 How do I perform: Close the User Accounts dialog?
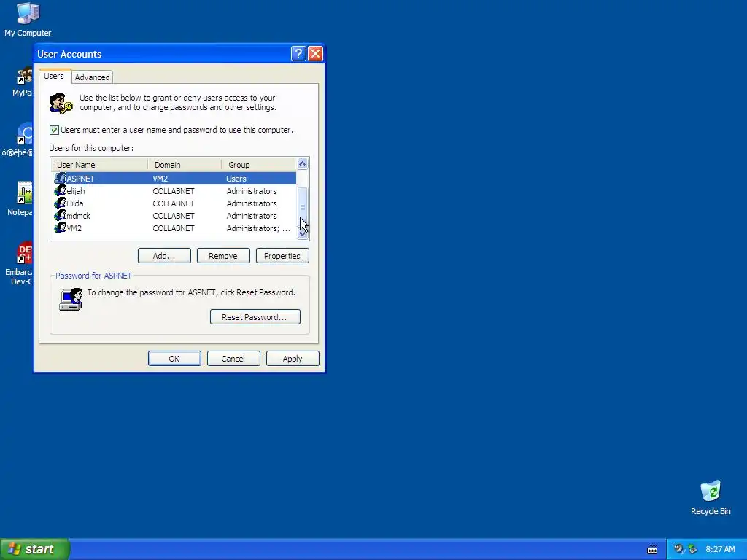[x=315, y=54]
